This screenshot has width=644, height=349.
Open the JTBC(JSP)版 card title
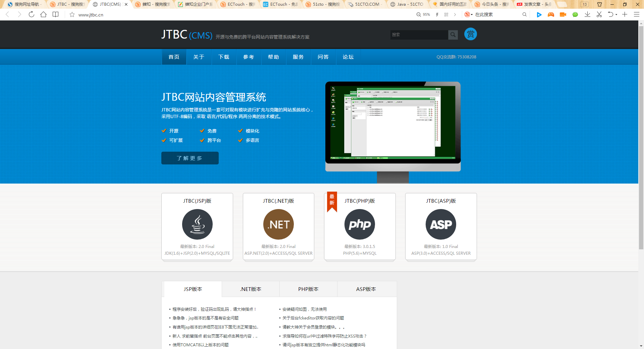coord(197,201)
